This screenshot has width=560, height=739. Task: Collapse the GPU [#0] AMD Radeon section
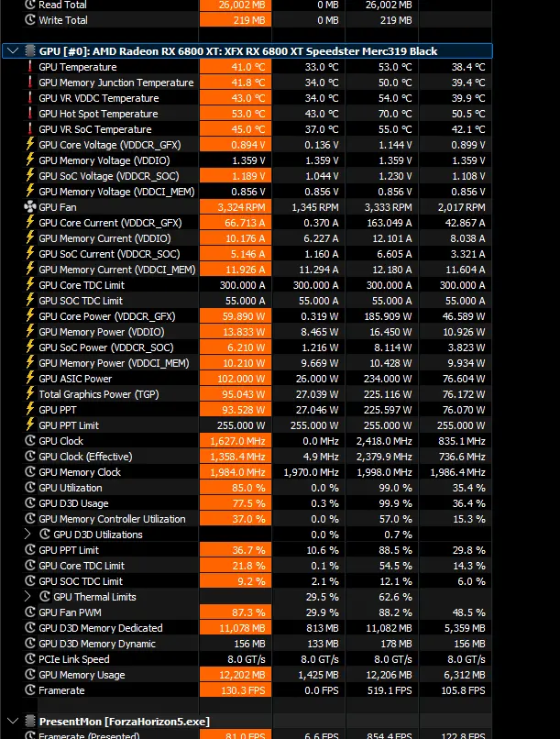pos(13,51)
